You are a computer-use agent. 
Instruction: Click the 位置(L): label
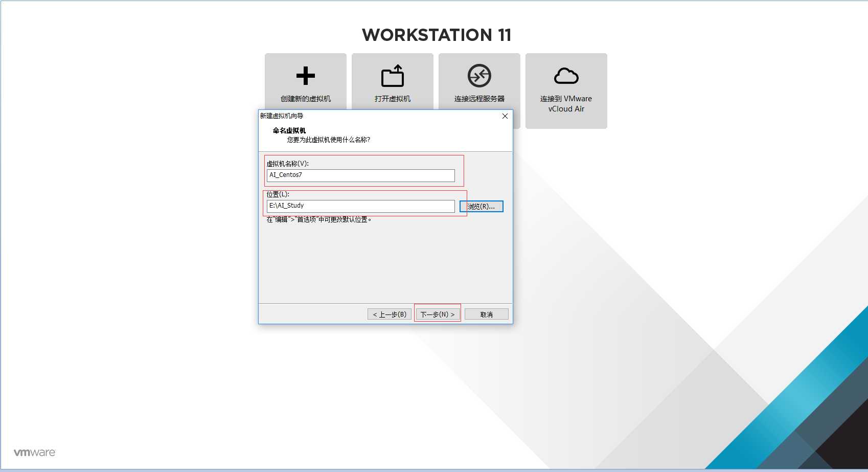tap(278, 194)
